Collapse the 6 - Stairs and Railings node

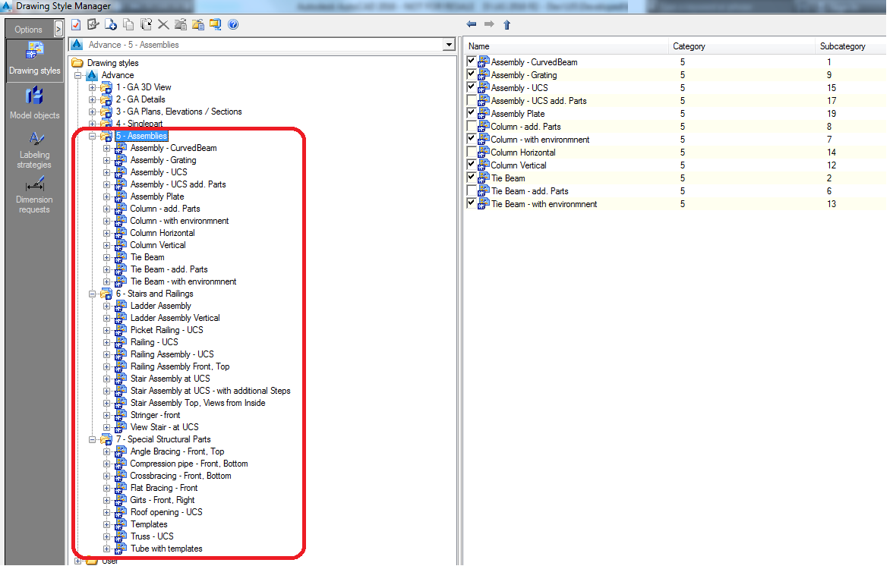click(x=93, y=294)
